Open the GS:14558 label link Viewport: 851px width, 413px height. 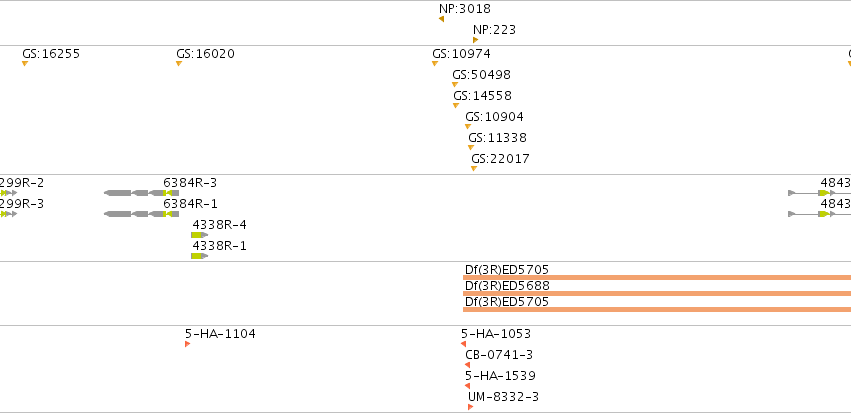482,96
